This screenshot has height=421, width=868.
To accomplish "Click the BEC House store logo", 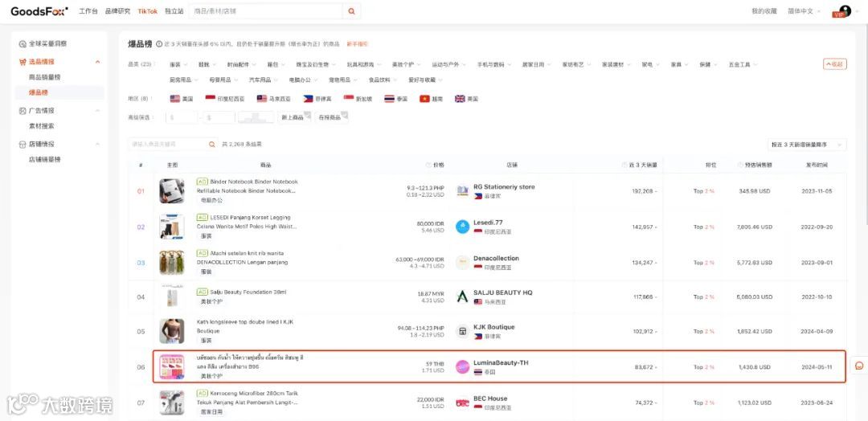I will pyautogui.click(x=462, y=403).
